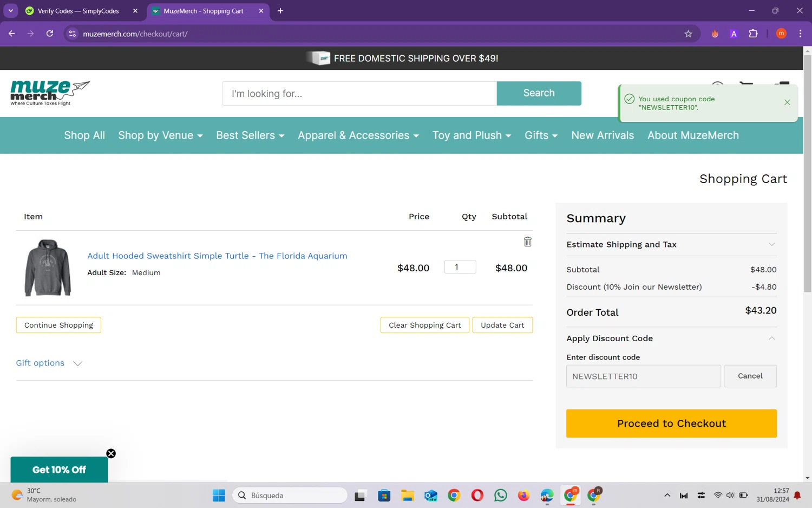Focus the I'm looking for search field
The image size is (812, 508).
pos(359,93)
